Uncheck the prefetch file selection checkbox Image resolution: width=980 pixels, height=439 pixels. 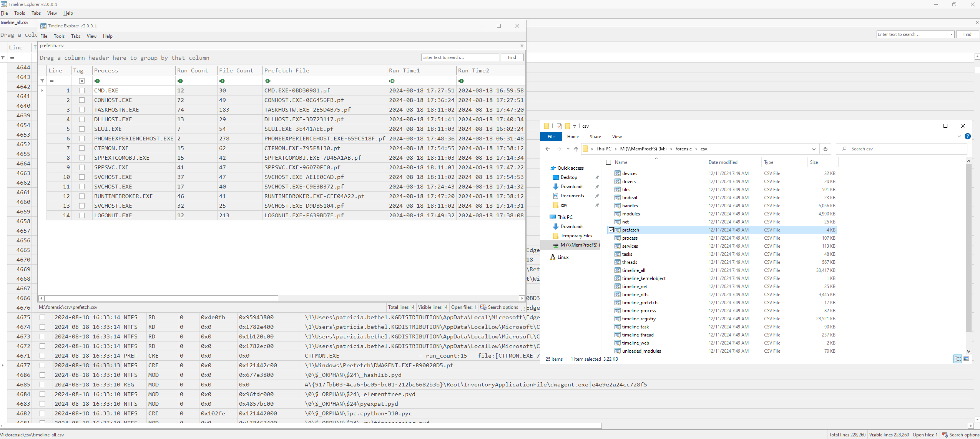(611, 230)
